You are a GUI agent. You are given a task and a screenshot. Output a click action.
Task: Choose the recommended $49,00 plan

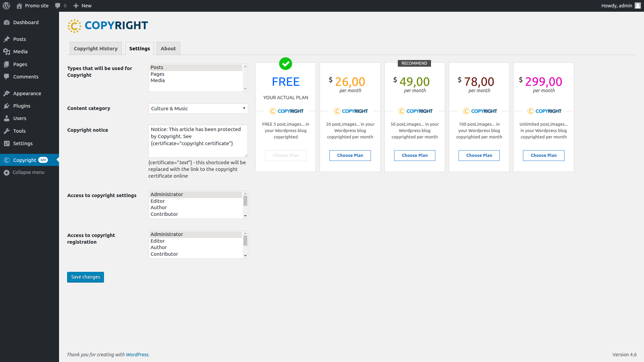coord(415,156)
